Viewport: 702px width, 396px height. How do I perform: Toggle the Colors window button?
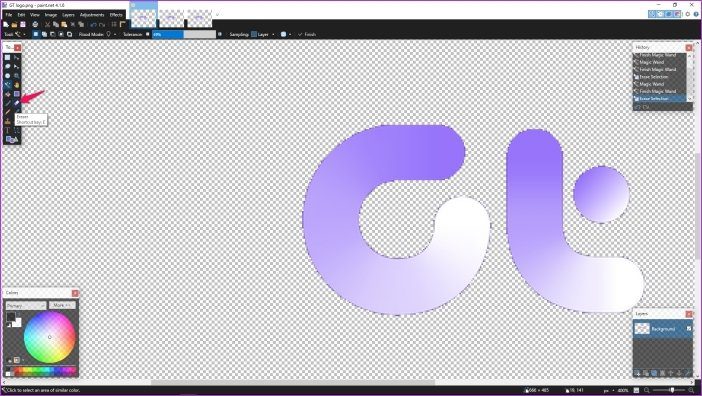coord(677,14)
